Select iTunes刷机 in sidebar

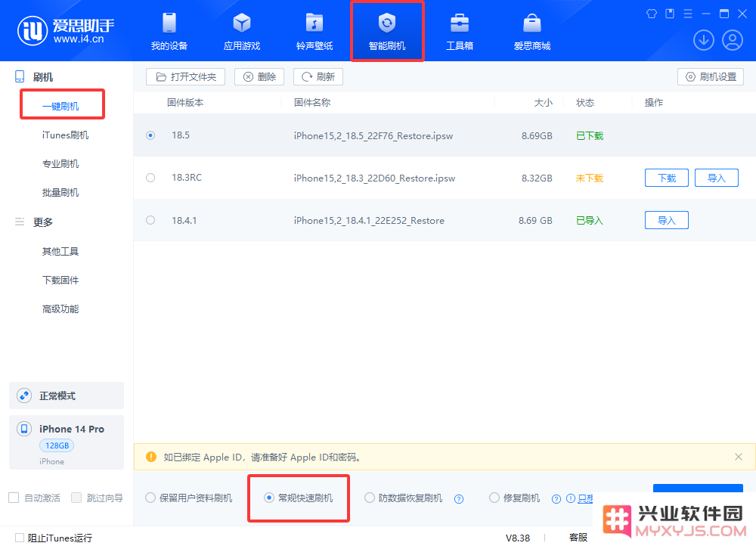point(65,135)
